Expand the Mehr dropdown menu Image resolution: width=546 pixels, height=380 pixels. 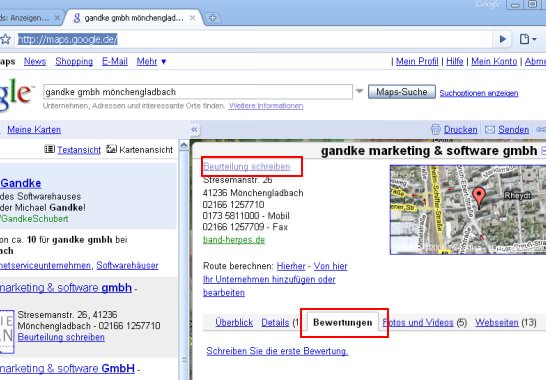point(151,61)
